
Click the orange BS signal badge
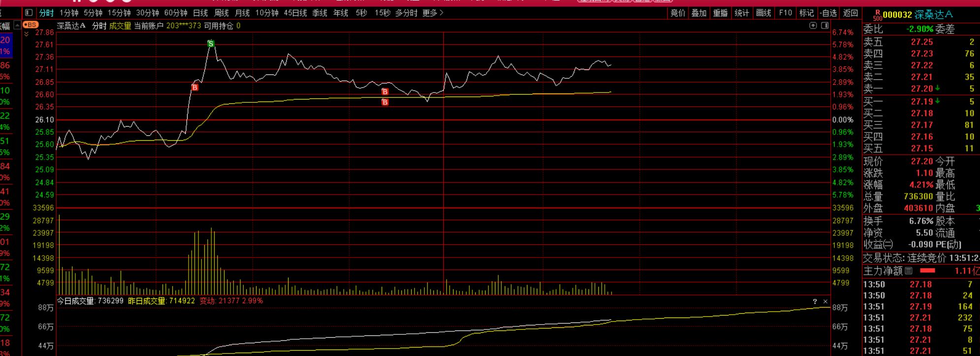[31, 25]
